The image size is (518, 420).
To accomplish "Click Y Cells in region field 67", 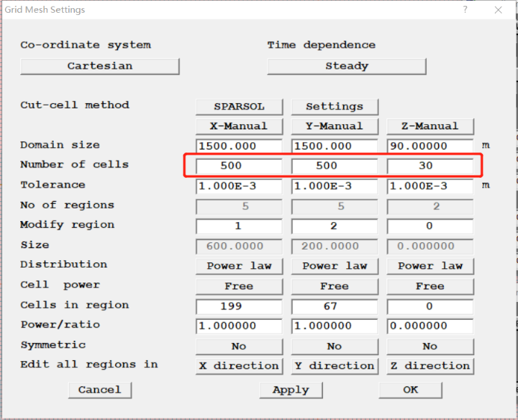I will pyautogui.click(x=335, y=306).
